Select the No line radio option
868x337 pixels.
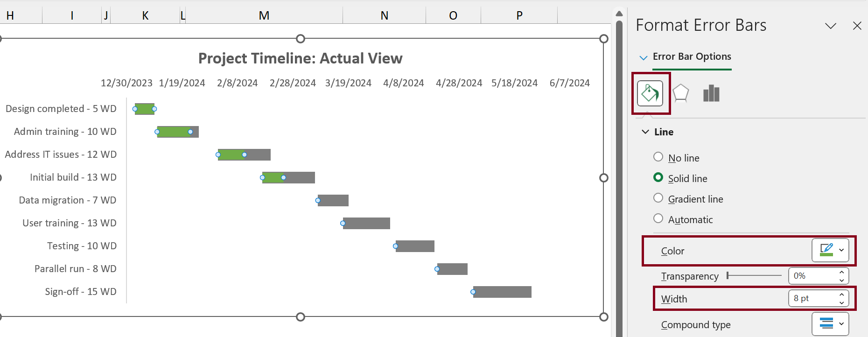click(x=658, y=157)
